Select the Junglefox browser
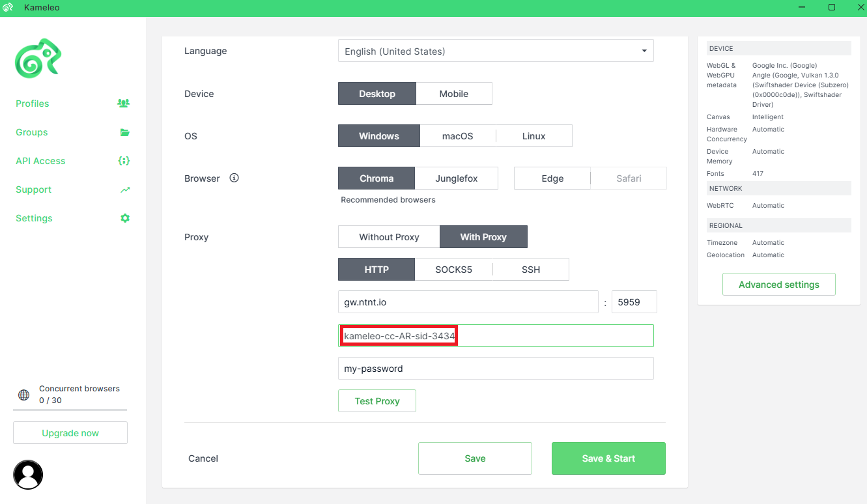Screen dimensions: 867x504 point(457,178)
